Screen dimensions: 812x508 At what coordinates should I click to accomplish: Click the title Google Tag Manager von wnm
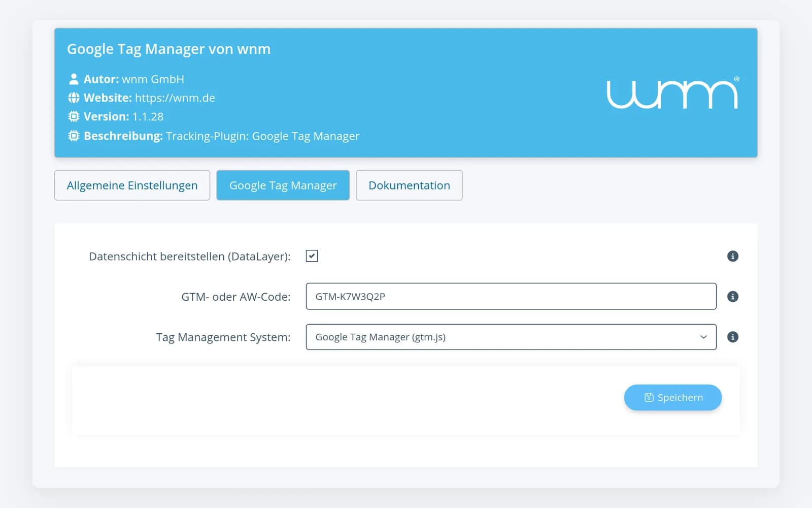168,49
